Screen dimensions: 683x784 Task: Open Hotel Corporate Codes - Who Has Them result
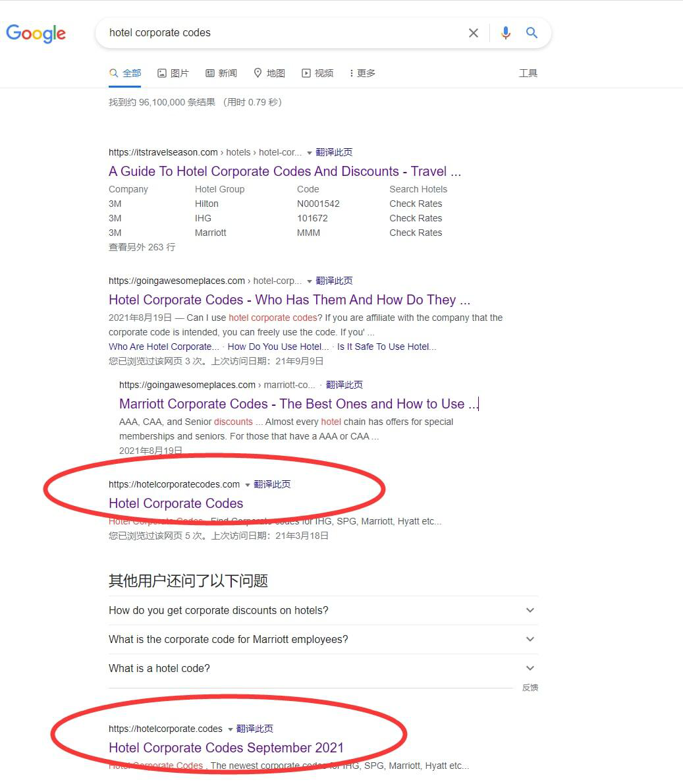coord(289,300)
